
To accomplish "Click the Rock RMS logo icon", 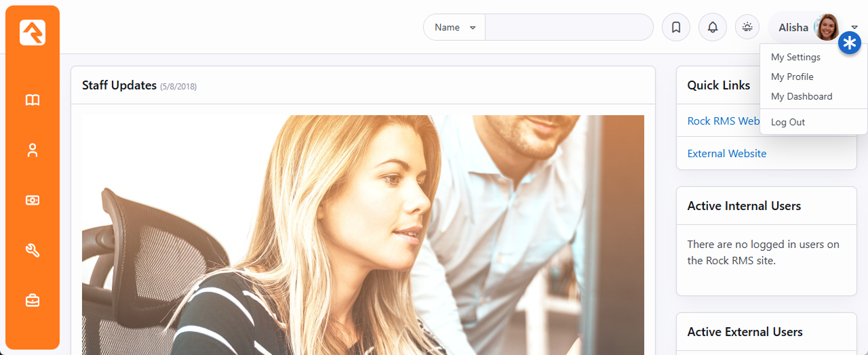I will (33, 33).
